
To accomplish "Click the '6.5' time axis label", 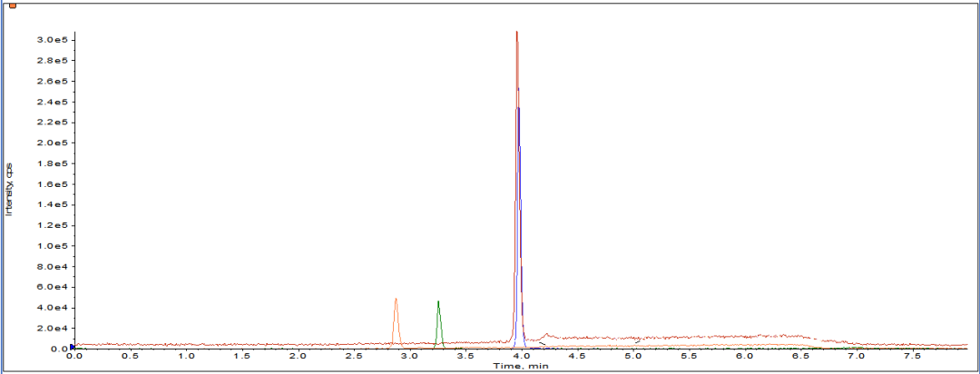I will (800, 356).
